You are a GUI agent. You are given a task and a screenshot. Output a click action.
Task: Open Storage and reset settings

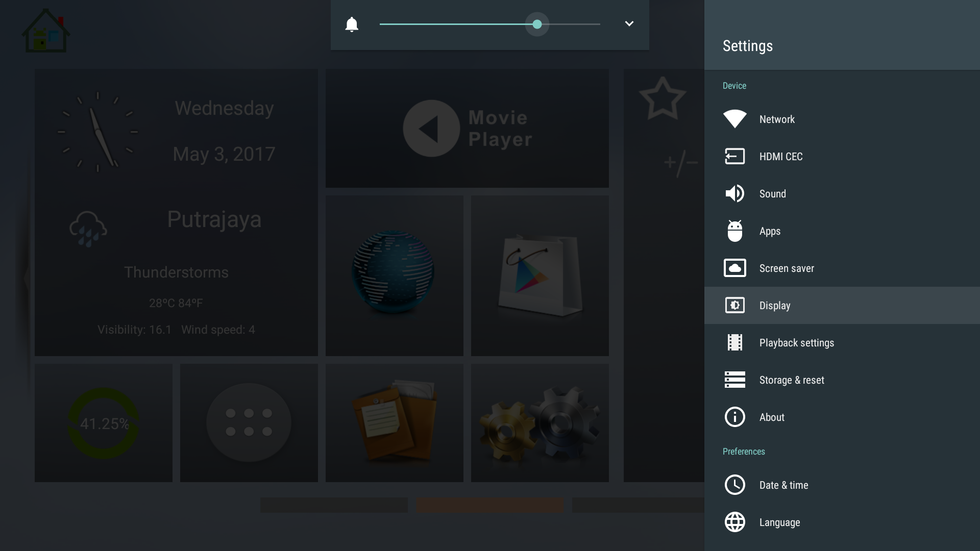point(792,380)
